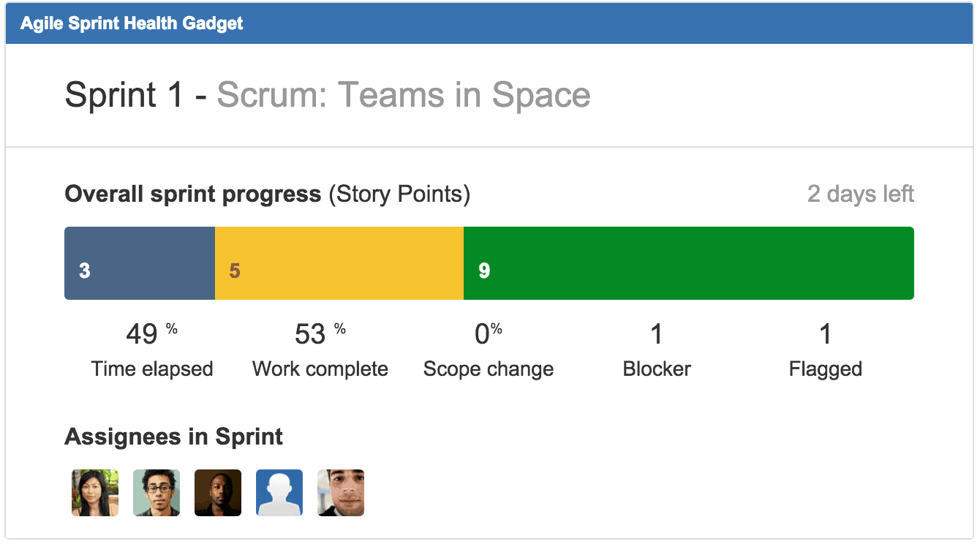The height and width of the screenshot is (544, 980).
Task: Open the default blue silhouette avatar
Action: pos(279,493)
